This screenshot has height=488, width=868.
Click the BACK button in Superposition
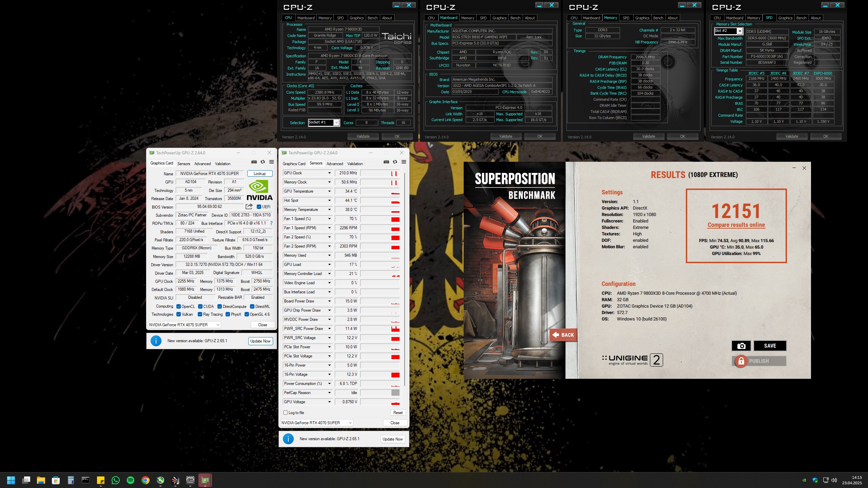click(564, 335)
